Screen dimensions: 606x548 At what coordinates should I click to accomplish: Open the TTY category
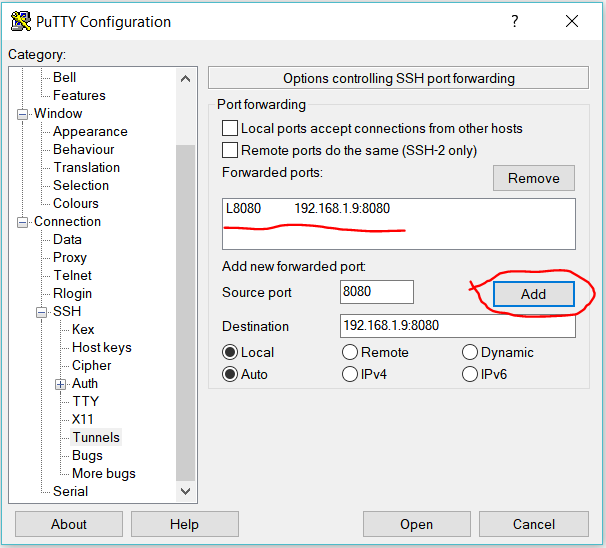coord(85,402)
